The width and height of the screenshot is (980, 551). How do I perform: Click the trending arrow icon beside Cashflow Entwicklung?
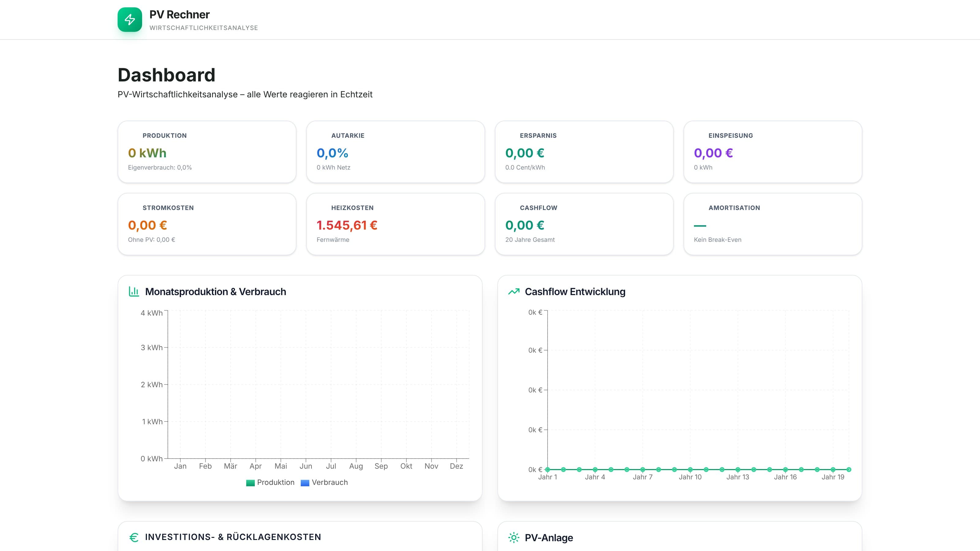click(514, 292)
